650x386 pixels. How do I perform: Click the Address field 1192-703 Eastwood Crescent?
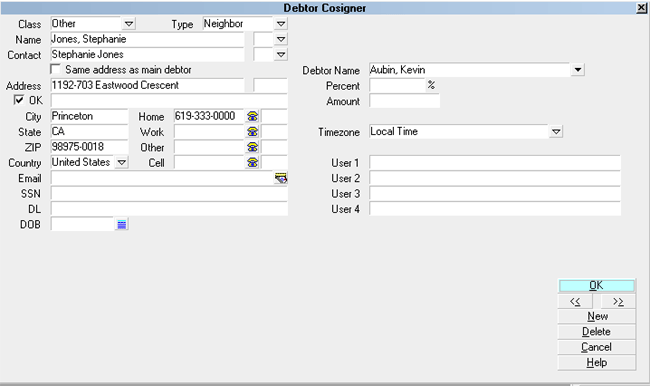(147, 85)
